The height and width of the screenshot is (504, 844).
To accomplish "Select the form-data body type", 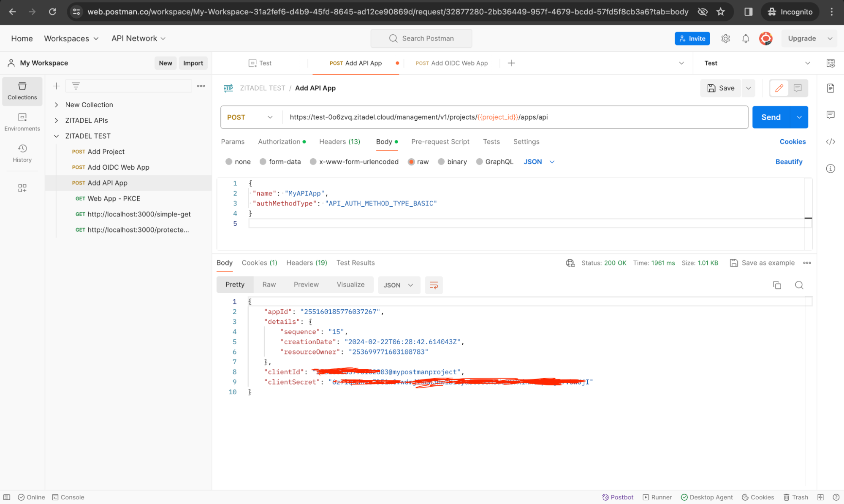I will click(x=280, y=162).
